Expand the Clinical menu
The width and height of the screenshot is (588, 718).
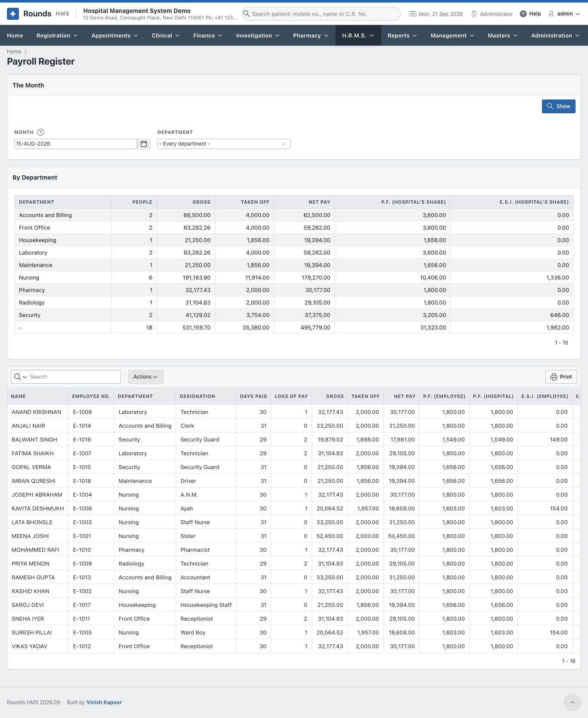coord(165,35)
